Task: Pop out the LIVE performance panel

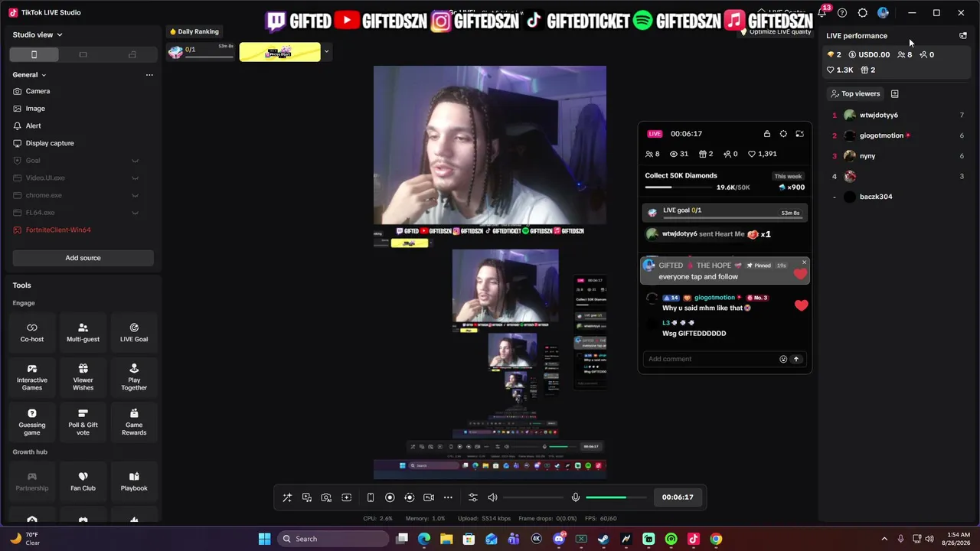Action: [963, 35]
